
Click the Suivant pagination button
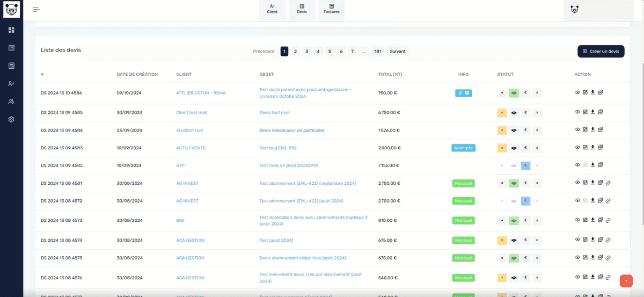[x=398, y=51]
